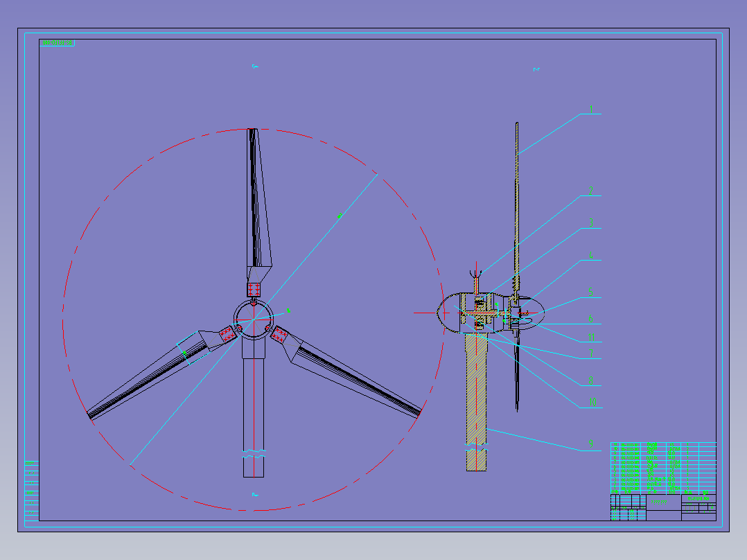747x560 pixels.
Task: Select part balloon number 6
Action: (590, 319)
